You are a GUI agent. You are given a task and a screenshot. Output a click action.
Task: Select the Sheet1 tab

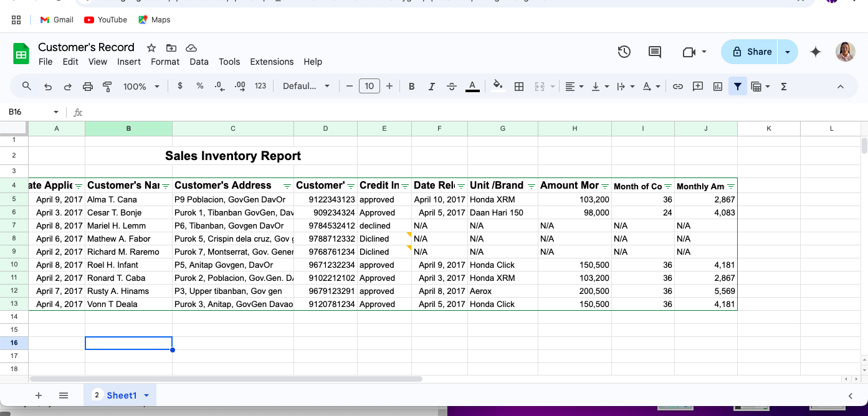coord(122,395)
